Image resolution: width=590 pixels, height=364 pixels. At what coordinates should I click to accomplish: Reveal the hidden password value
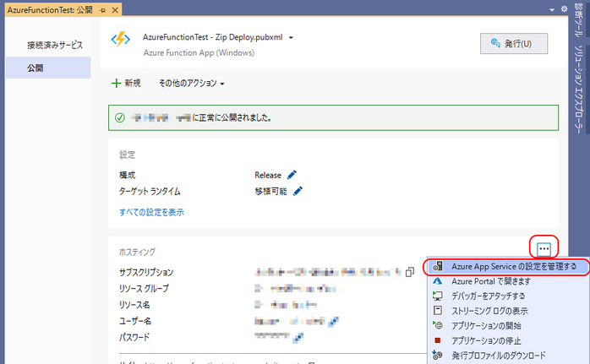click(298, 337)
